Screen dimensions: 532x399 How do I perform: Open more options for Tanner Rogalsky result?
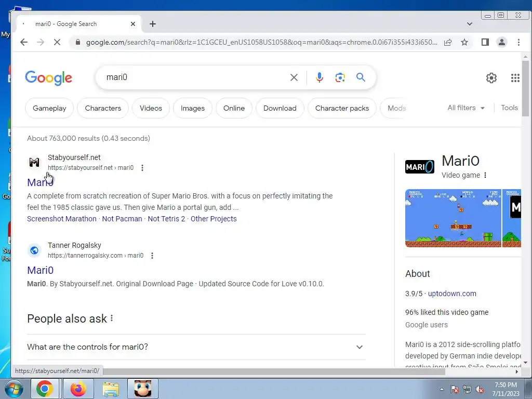[152, 256]
